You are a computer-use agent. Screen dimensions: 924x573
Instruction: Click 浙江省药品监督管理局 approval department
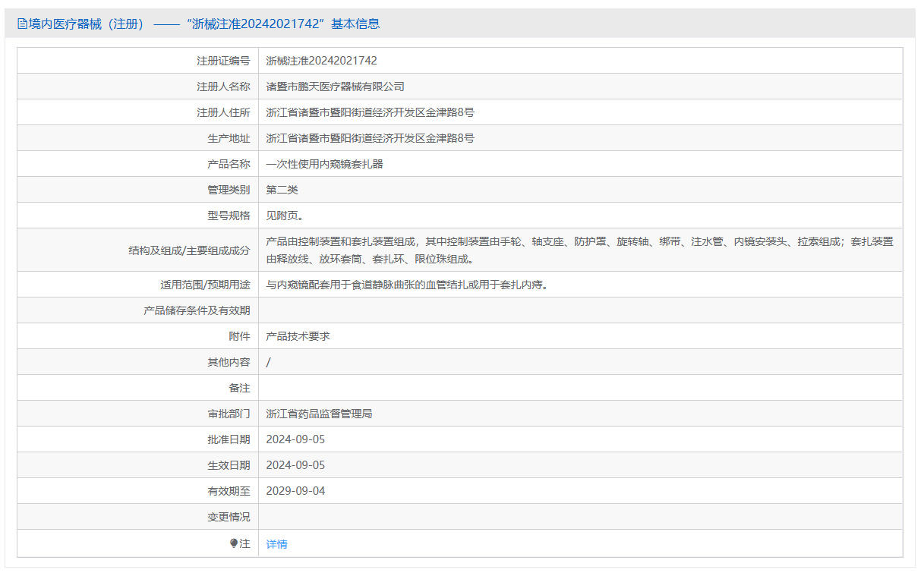click(x=320, y=414)
